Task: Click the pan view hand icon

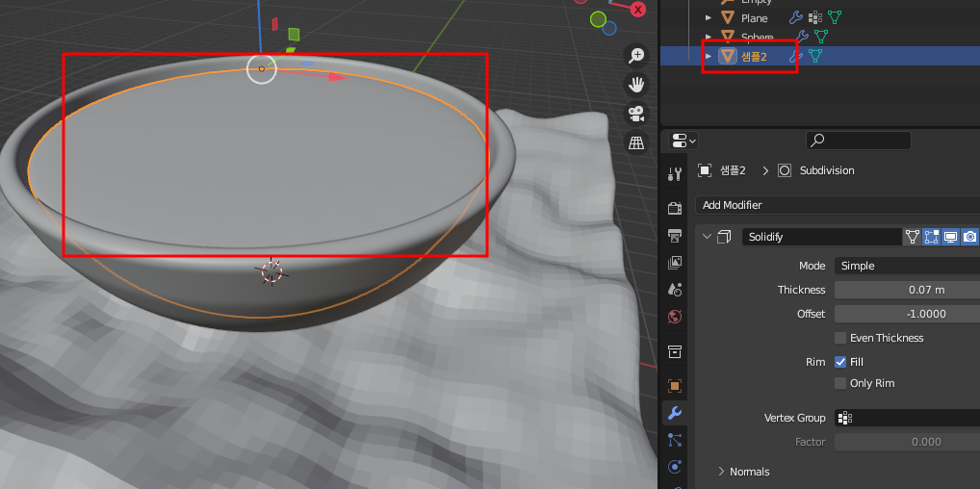Action: pyautogui.click(x=636, y=85)
